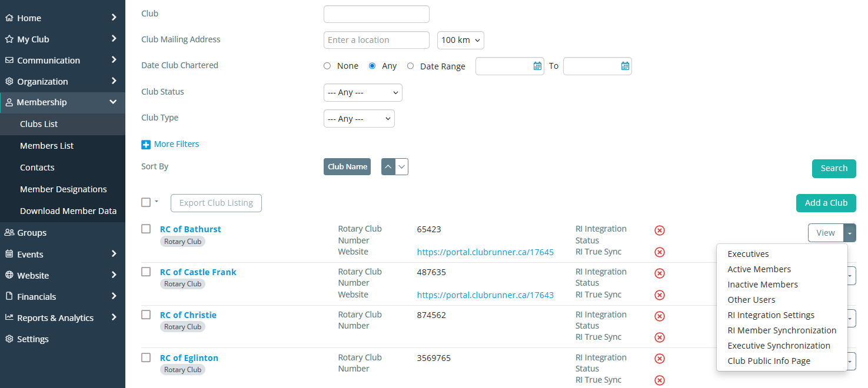This screenshot has width=868, height=388.
Task: Click the Reports & Analytics chart icon
Action: coord(9,318)
